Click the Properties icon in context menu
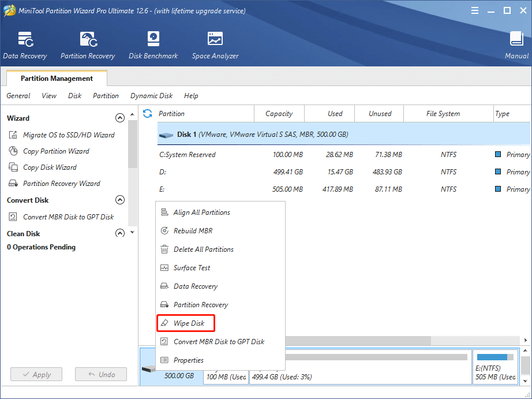This screenshot has width=532, height=399. [164, 360]
